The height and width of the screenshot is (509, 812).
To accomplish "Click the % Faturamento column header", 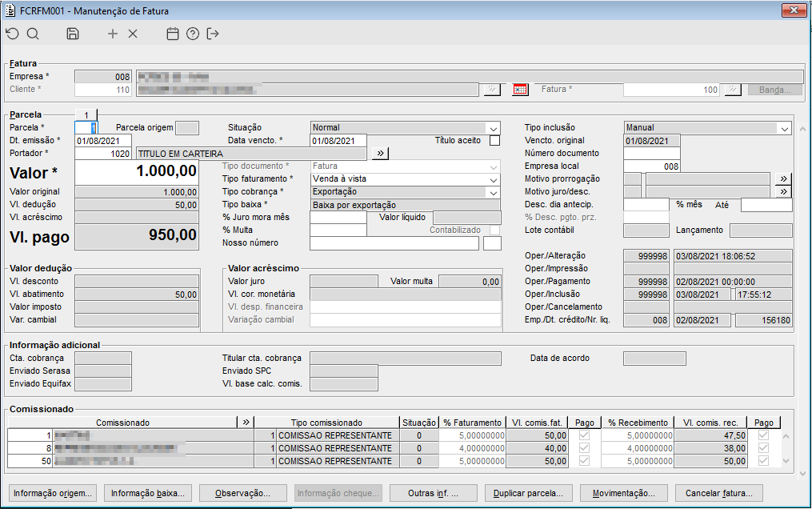I will pyautogui.click(x=472, y=422).
